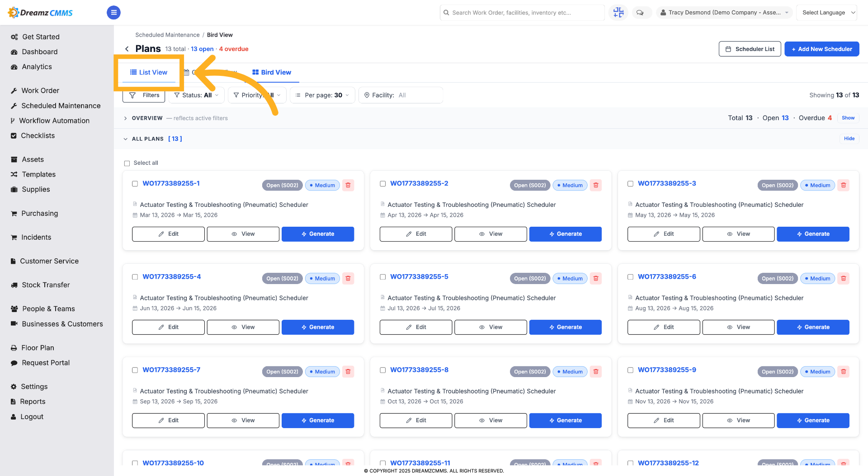Open Get Started in sidebar
This screenshot has width=868, height=476.
point(35,37)
